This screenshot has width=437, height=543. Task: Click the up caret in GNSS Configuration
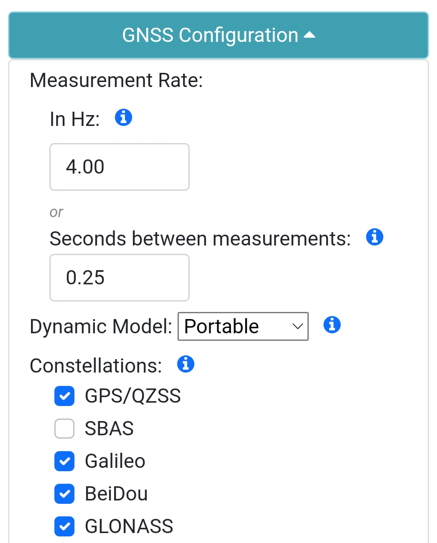(x=310, y=35)
